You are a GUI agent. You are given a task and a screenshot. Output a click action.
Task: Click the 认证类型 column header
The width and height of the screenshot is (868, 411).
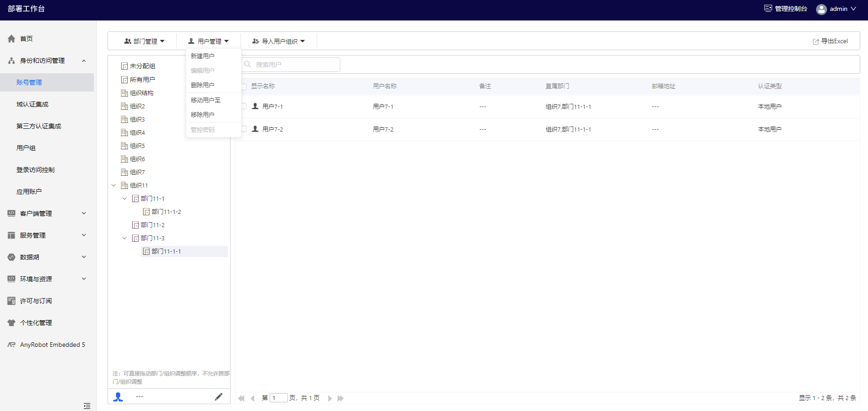[x=770, y=86]
